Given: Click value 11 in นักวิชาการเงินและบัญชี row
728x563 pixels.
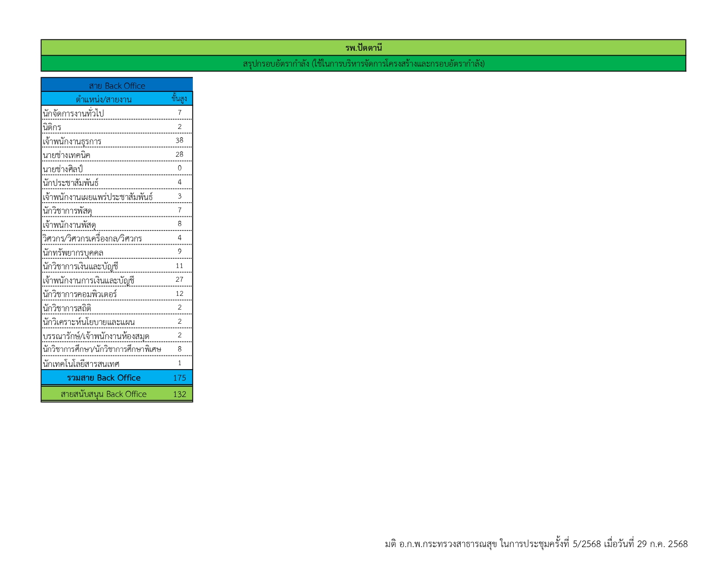Looking at the screenshot, I should click(x=180, y=266).
